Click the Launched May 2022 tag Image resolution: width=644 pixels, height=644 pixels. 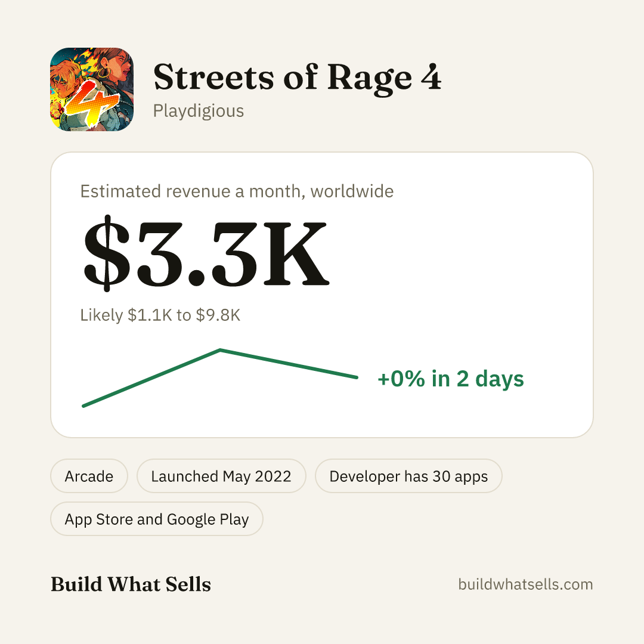coord(221,476)
